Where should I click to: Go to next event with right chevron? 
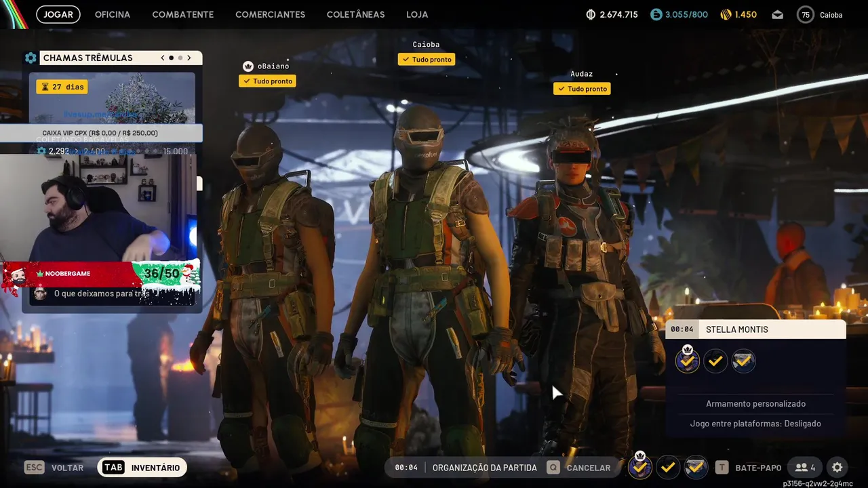click(x=189, y=58)
